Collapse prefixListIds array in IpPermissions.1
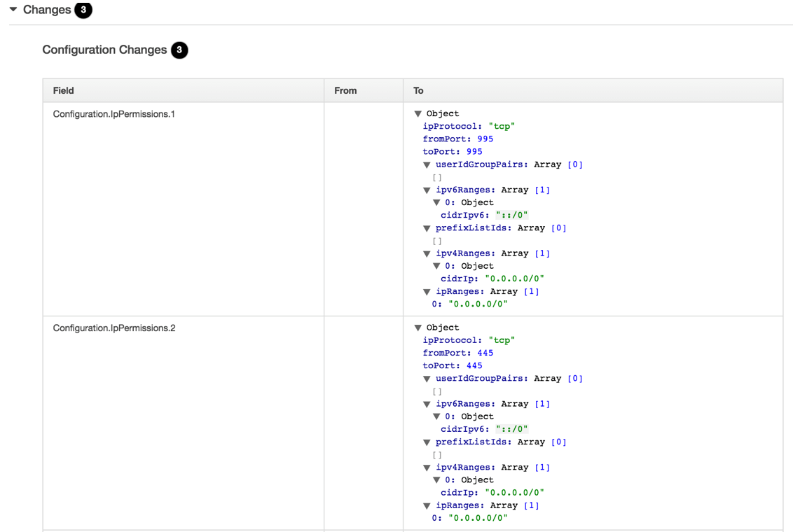This screenshot has width=793, height=532. tap(427, 228)
